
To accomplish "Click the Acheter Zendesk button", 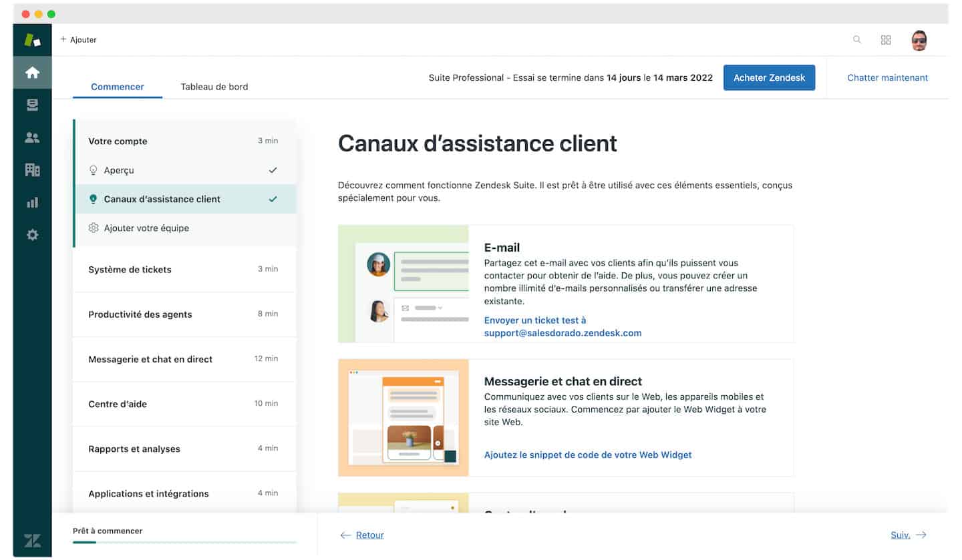I will [x=769, y=77].
